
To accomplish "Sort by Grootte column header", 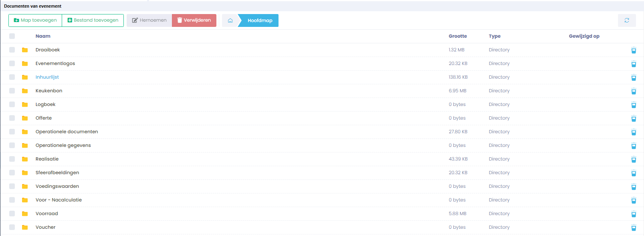I will [458, 36].
